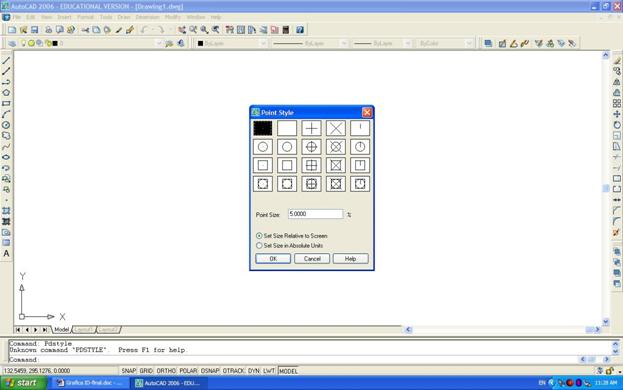Pick the circle with crosshair point style
This screenshot has width=623, height=390.
click(x=311, y=147)
